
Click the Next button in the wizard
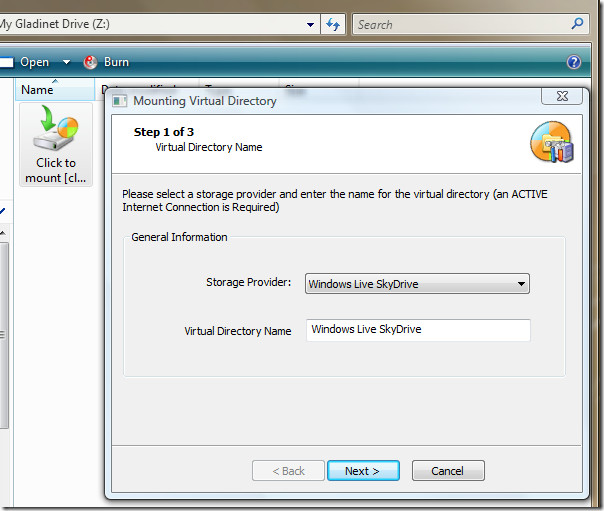tap(363, 471)
